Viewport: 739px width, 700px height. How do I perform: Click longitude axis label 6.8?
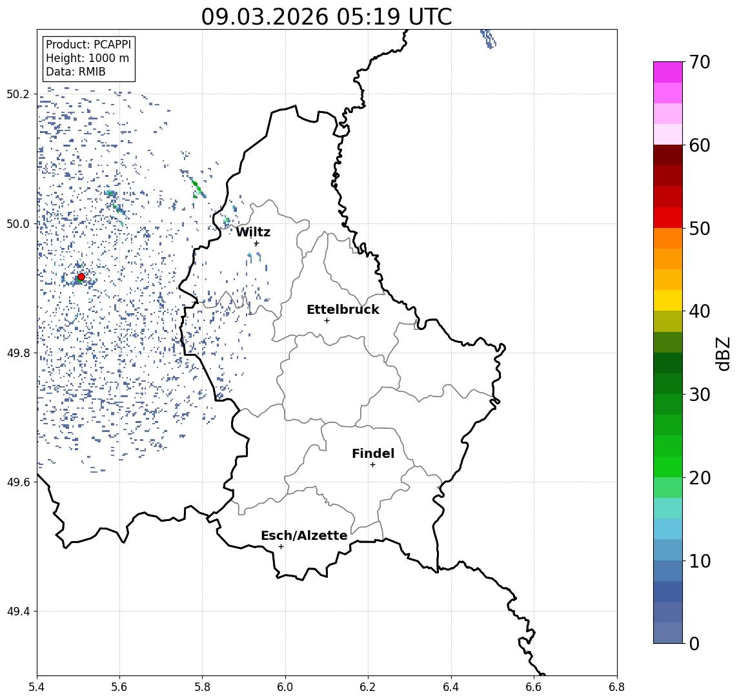click(617, 687)
